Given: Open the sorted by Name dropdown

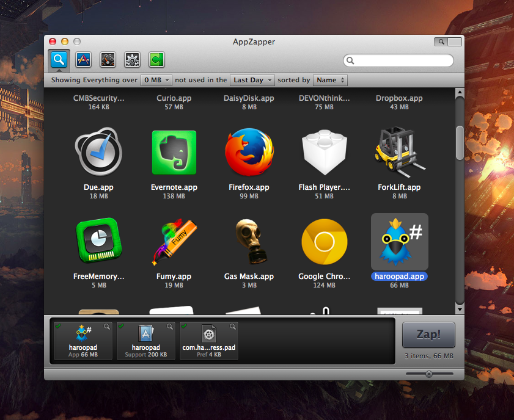Looking at the screenshot, I should [x=331, y=80].
